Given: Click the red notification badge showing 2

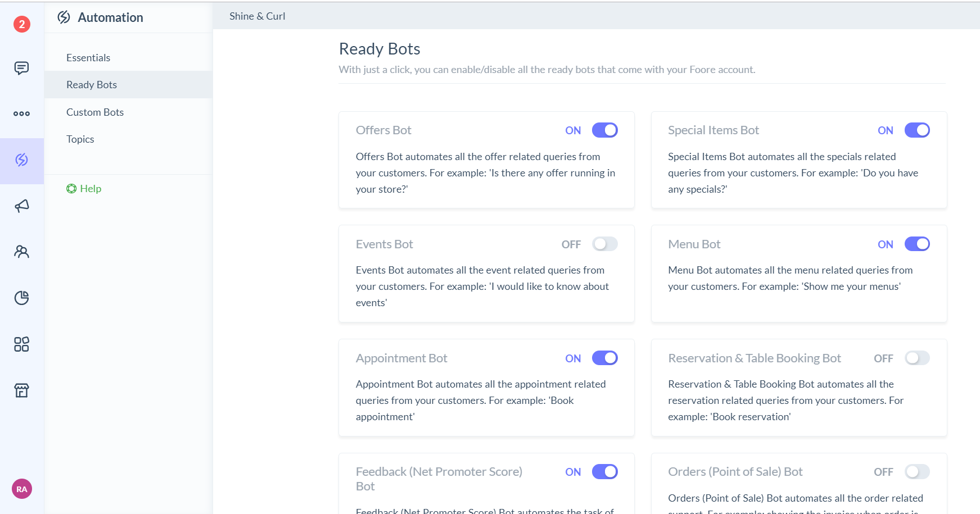Looking at the screenshot, I should pos(22,24).
